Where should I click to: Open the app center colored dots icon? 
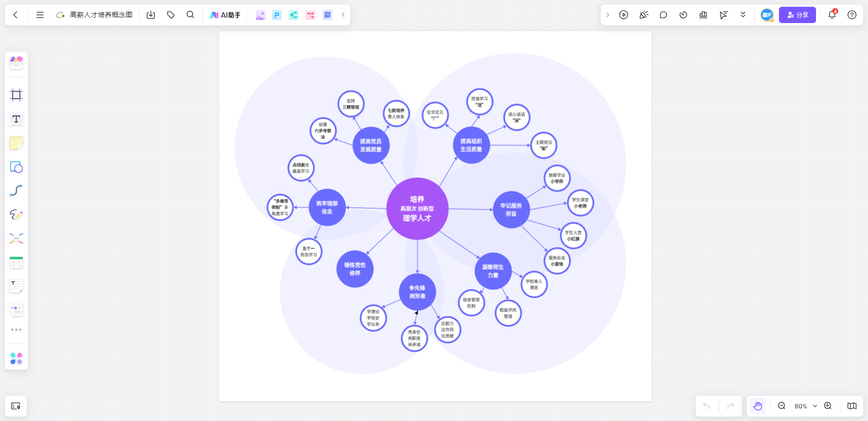tap(16, 359)
